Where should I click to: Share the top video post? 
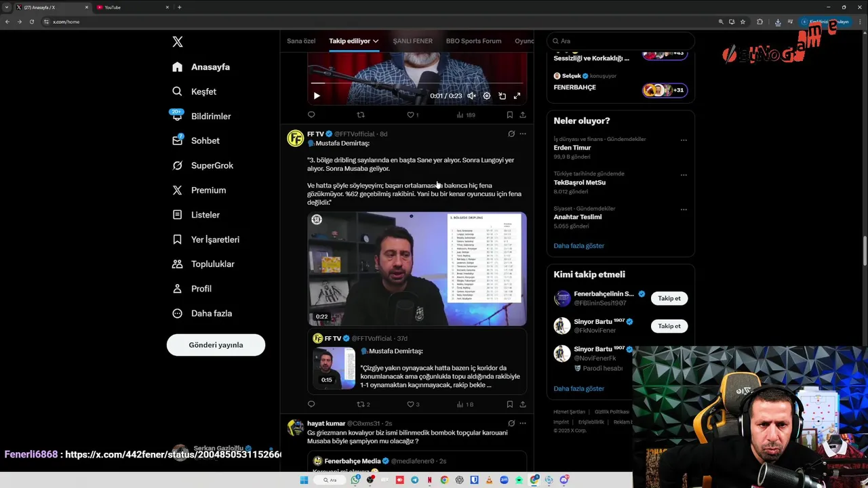[523, 115]
